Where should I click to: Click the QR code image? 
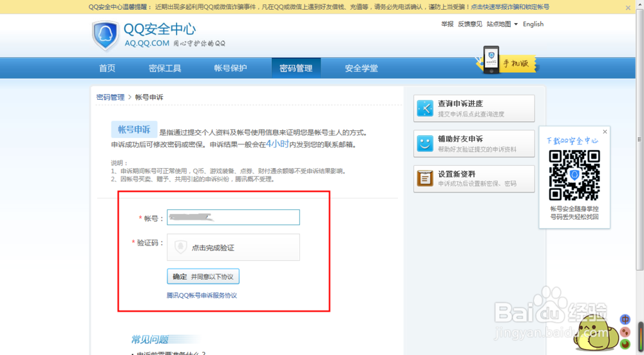pyautogui.click(x=574, y=175)
